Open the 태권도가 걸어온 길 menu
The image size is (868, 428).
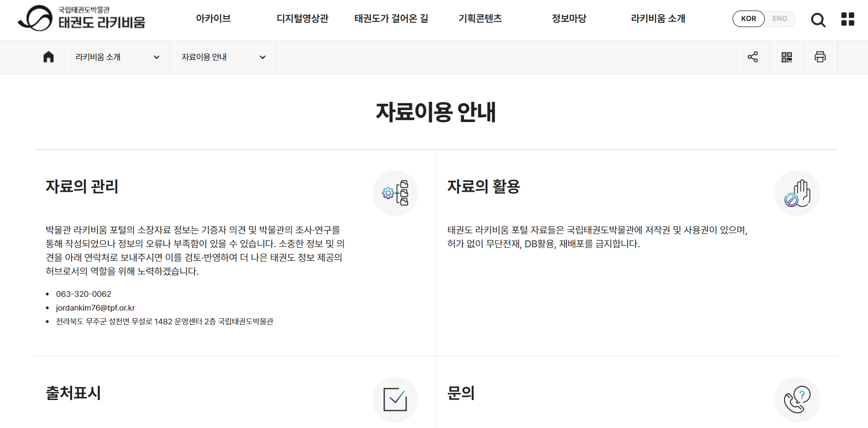click(x=391, y=19)
